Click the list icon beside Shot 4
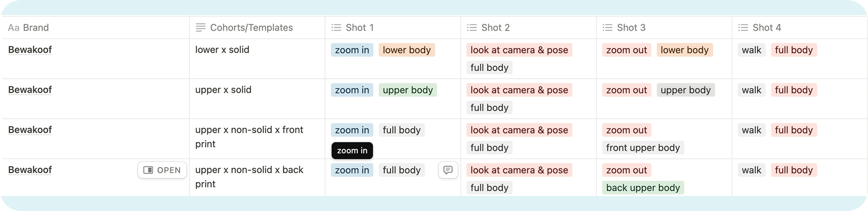 [x=743, y=28]
